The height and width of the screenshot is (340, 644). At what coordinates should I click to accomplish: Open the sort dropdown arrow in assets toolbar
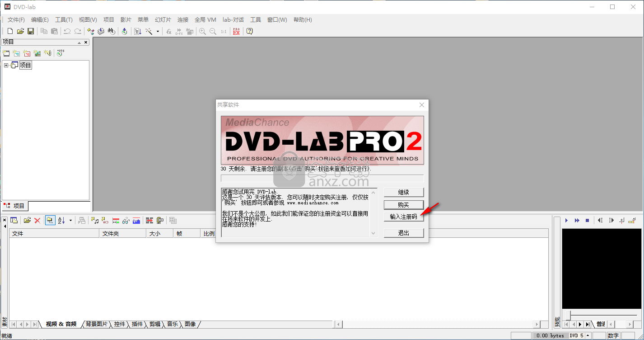(x=70, y=220)
